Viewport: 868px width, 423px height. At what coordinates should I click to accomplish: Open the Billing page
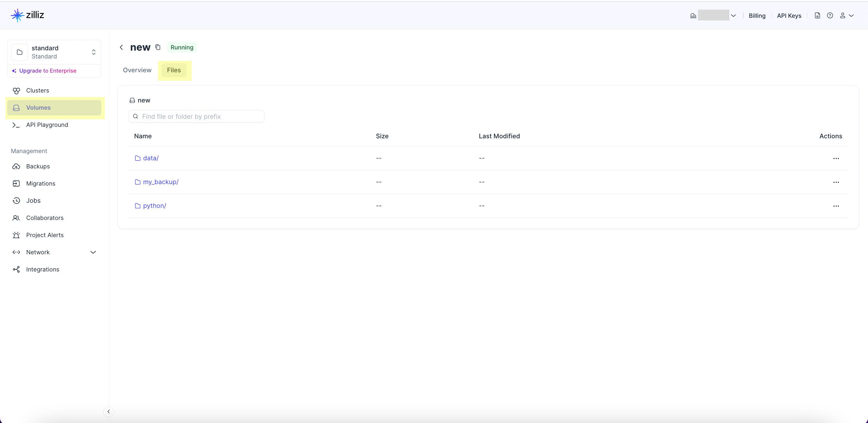click(757, 16)
